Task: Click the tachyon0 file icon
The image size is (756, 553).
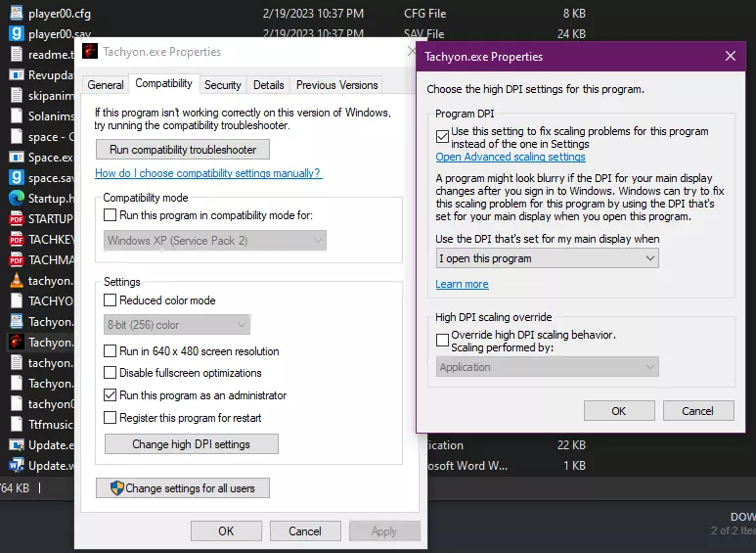Action: pyautogui.click(x=17, y=403)
